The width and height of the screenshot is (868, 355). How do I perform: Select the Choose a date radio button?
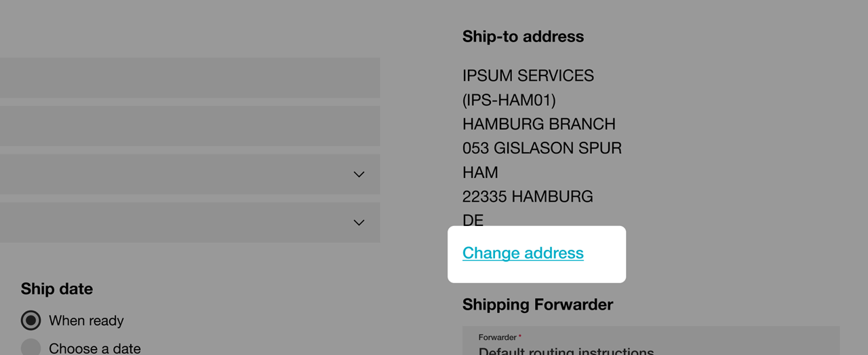[x=31, y=348]
